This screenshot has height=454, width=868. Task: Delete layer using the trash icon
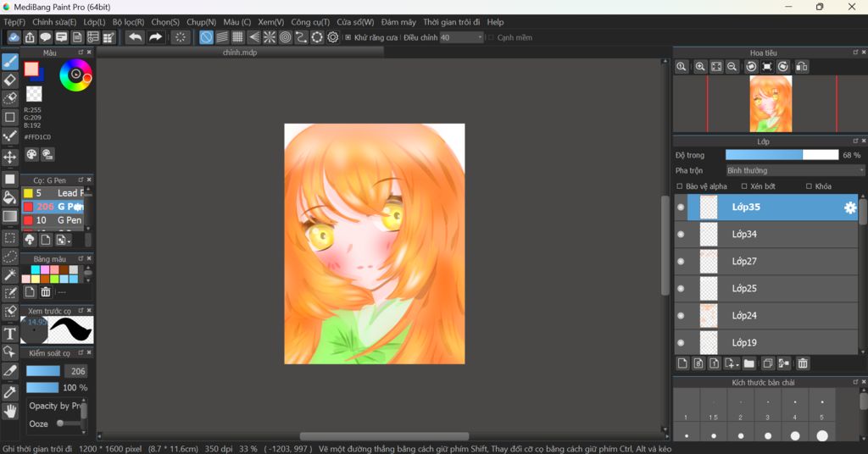tap(803, 363)
